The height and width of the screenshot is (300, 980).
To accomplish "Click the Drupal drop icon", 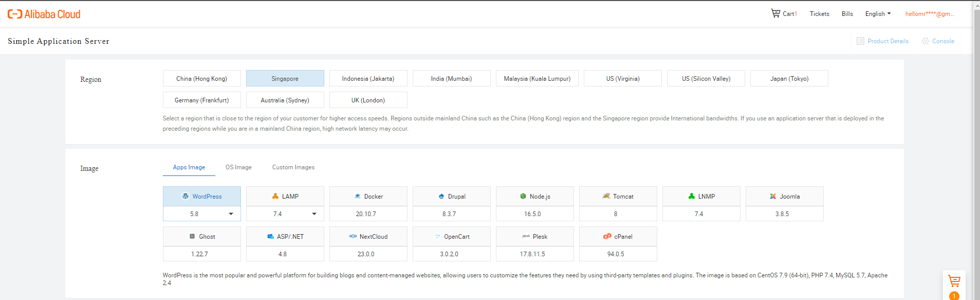I will click(441, 196).
